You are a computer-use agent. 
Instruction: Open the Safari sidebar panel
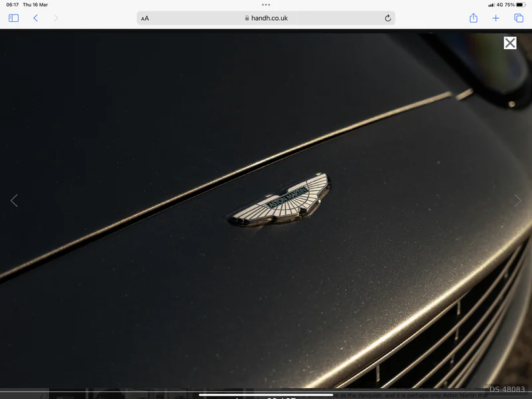pyautogui.click(x=13, y=18)
